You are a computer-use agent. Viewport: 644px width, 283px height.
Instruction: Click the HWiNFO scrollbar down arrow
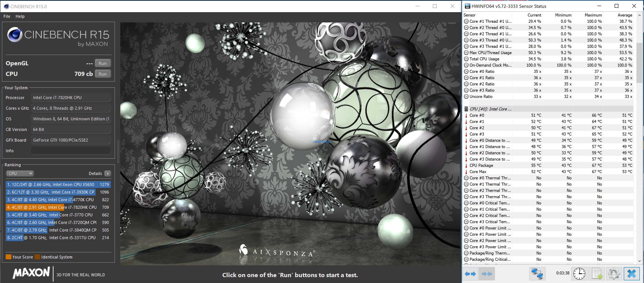(x=639, y=261)
